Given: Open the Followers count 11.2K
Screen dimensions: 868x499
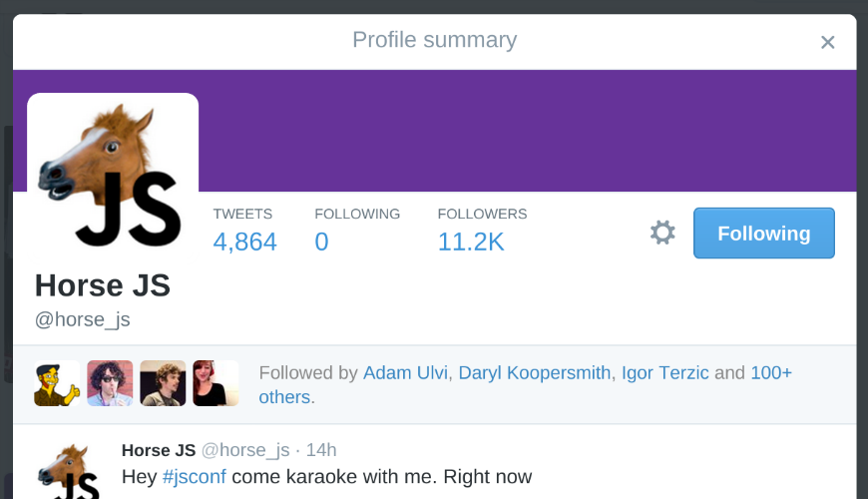Looking at the screenshot, I should click(x=482, y=231).
